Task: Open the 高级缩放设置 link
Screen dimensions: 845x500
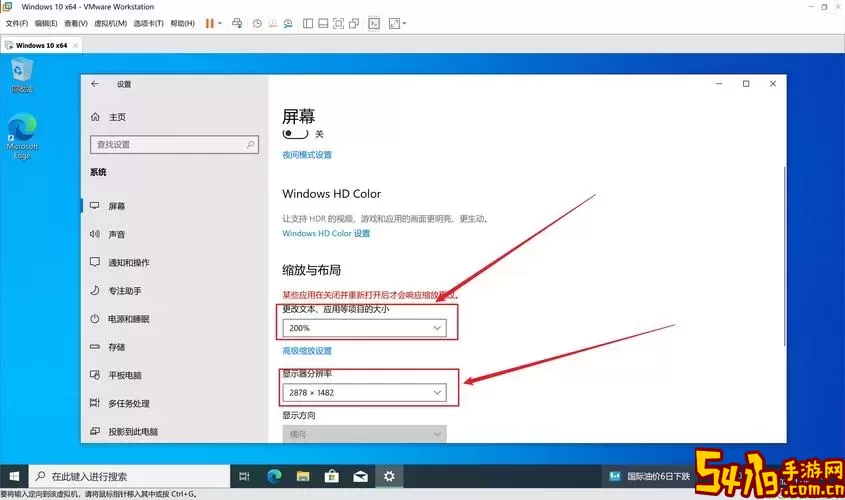Action: [x=307, y=351]
